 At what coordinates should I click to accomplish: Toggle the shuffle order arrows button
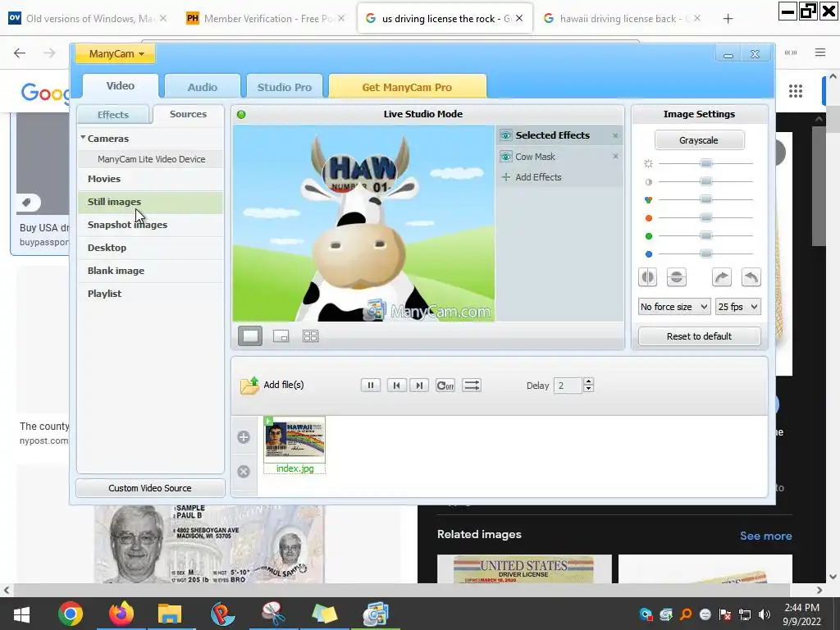point(472,386)
